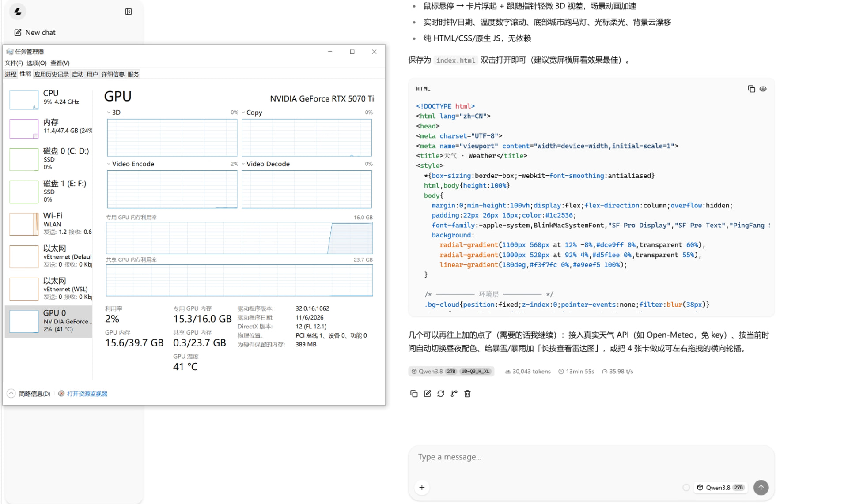848x504 pixels.
Task: Open the 选项(O) menu in Task Manager
Action: click(x=36, y=63)
